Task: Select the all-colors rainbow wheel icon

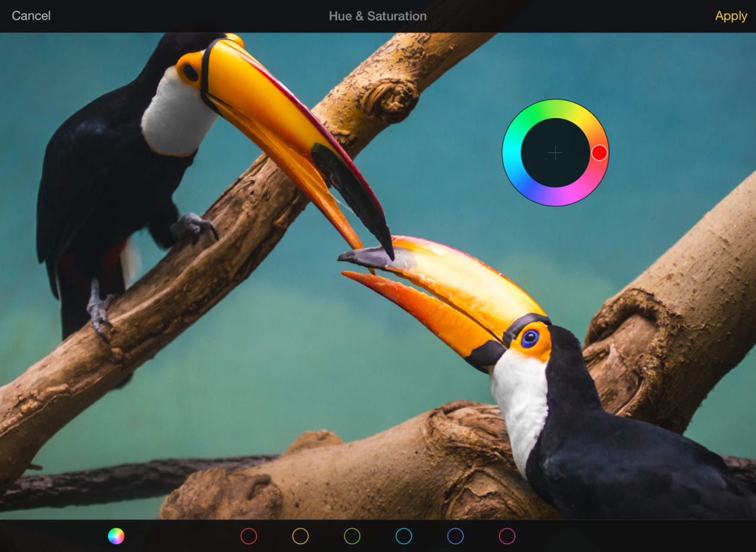Action: coord(116,536)
